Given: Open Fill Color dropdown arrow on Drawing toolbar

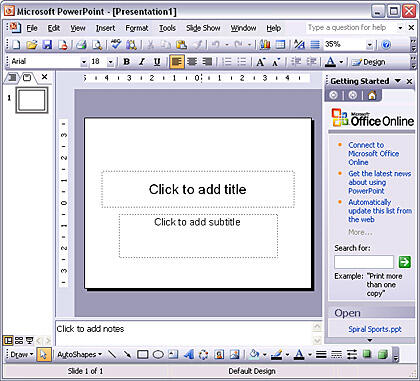Looking at the screenshot, I should pyautogui.click(x=265, y=355).
